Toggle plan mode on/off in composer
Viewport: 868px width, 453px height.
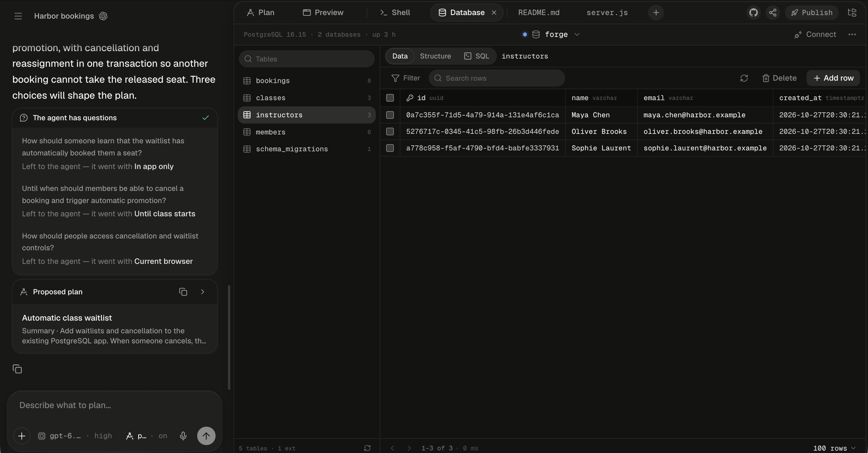pyautogui.click(x=146, y=436)
